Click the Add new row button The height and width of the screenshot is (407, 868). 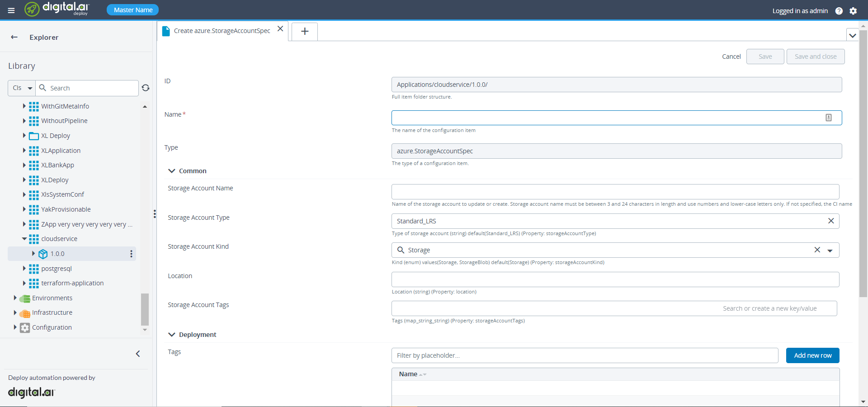[x=812, y=355]
